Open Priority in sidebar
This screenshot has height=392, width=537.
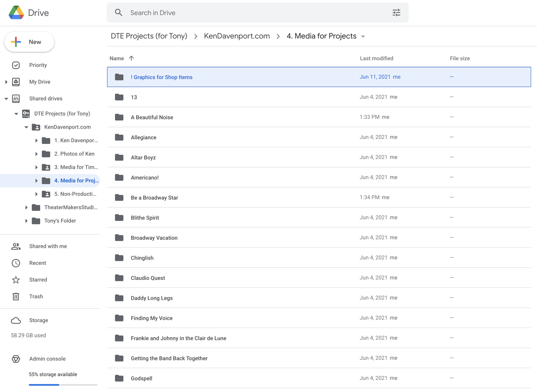tap(38, 65)
